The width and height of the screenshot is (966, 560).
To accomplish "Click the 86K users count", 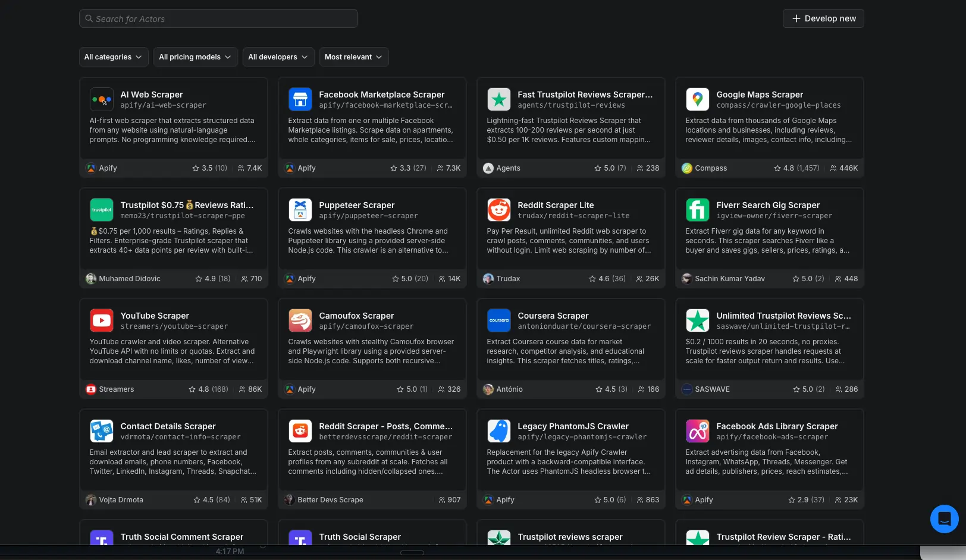I will click(255, 389).
